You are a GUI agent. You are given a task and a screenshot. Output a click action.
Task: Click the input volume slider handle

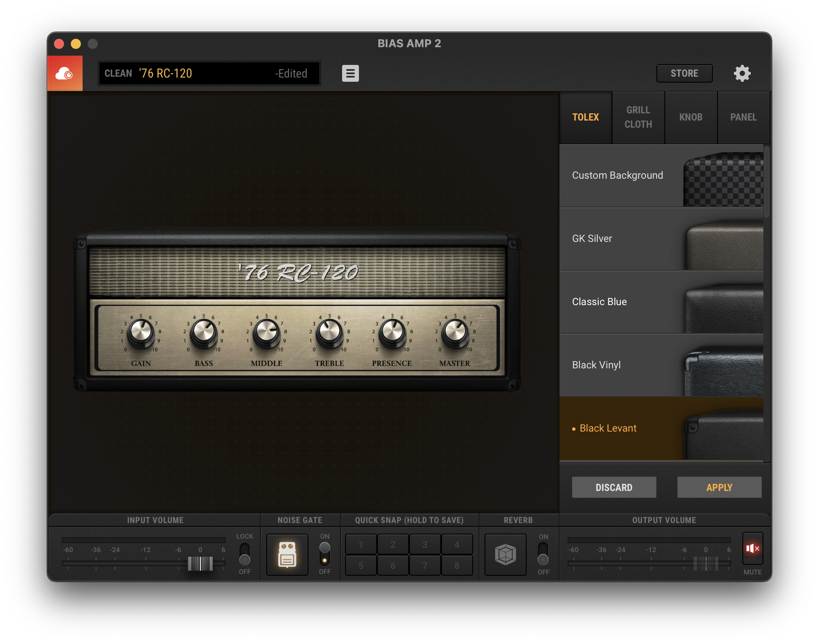200,563
